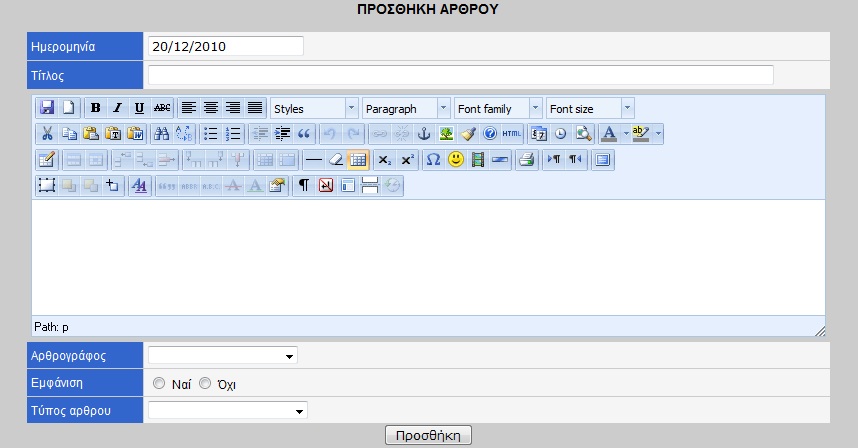858x448 pixels.
Task: Click the Insert layer icon
Action: click(x=47, y=185)
